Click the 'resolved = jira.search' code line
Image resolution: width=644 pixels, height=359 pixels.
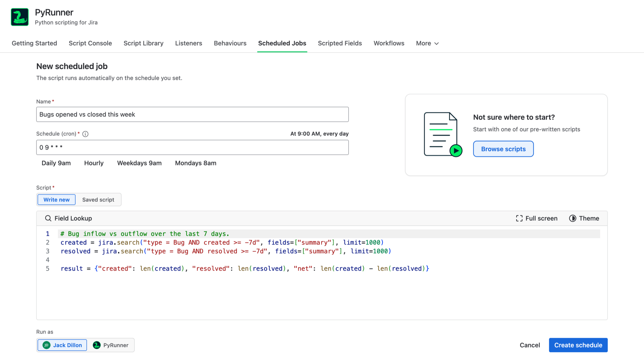pos(226,251)
